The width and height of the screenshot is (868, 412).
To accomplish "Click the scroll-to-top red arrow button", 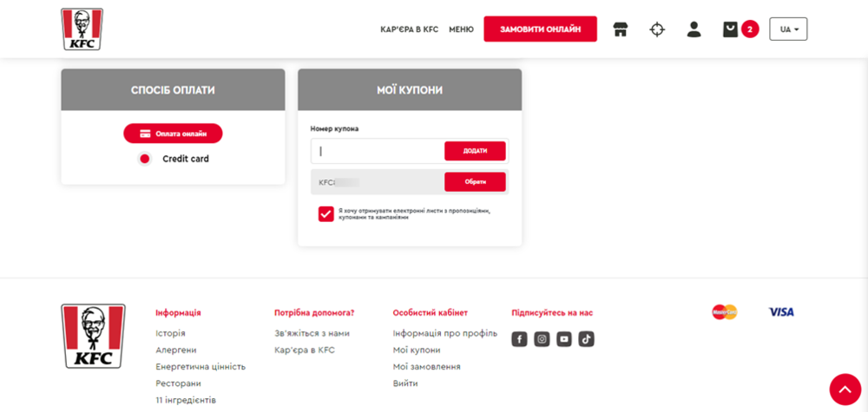I will point(845,389).
